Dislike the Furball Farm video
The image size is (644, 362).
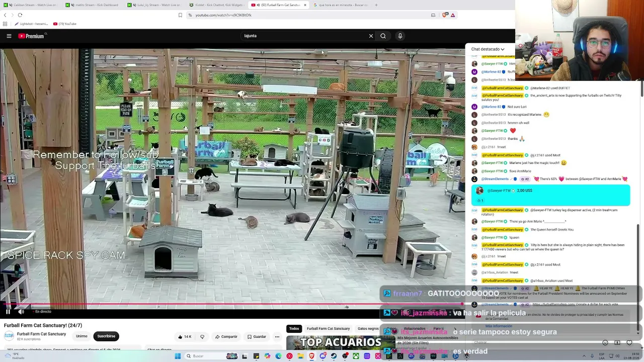pos(202,336)
